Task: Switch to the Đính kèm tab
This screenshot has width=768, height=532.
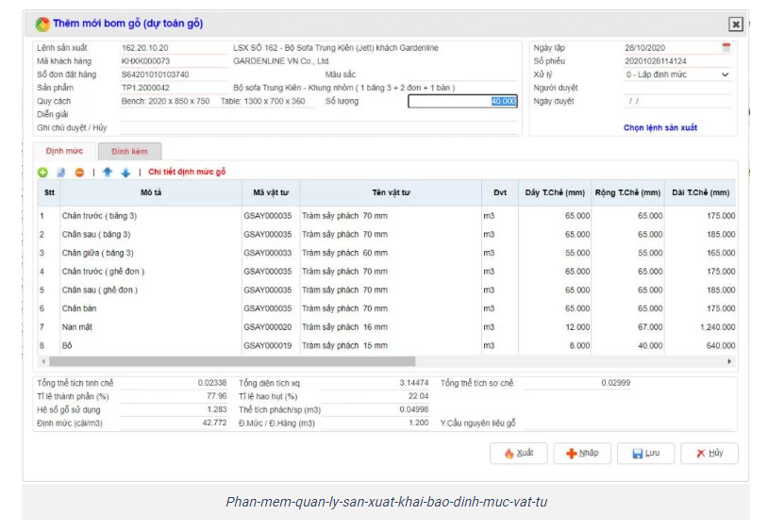Action: coord(129,151)
